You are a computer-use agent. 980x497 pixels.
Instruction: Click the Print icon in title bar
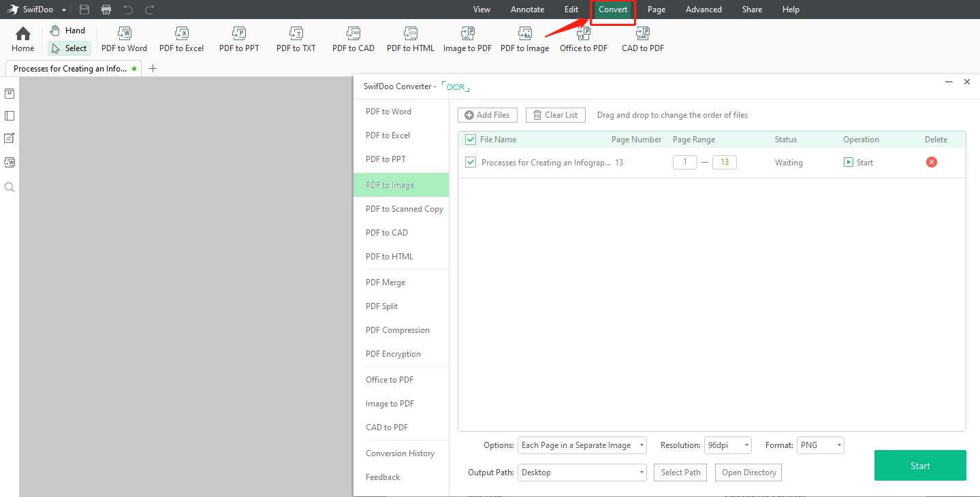coord(106,10)
